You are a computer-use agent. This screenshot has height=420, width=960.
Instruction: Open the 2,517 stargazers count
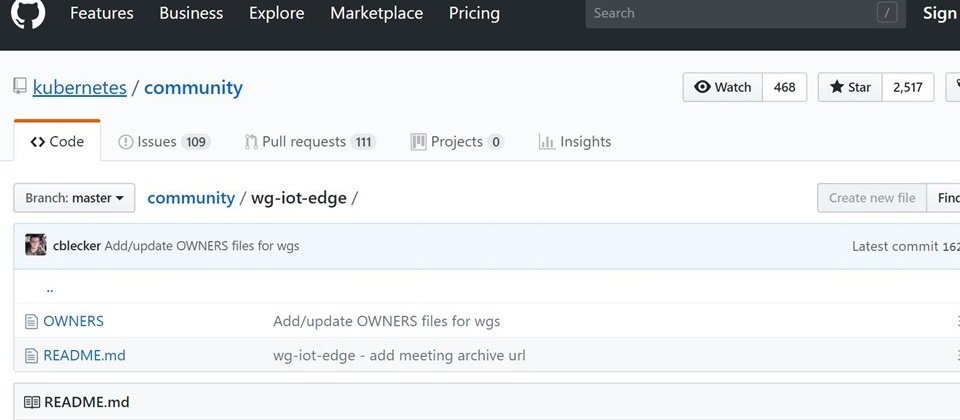point(908,87)
